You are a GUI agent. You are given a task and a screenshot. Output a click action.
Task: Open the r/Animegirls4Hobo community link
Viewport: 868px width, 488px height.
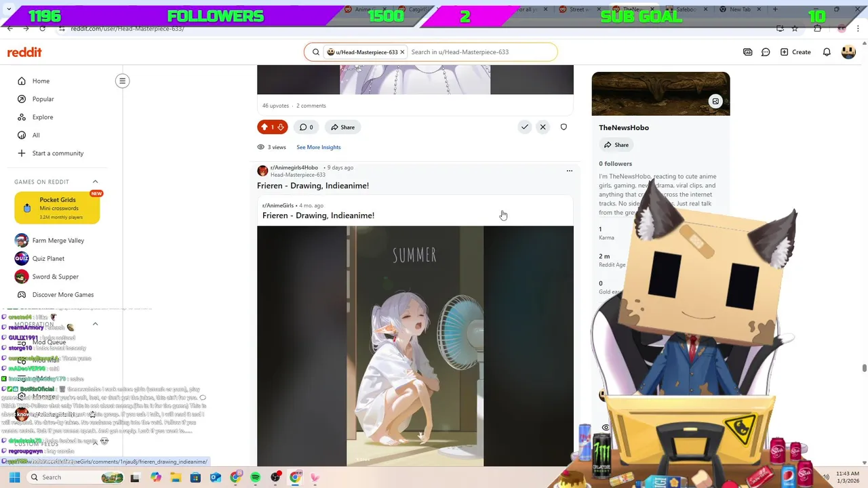tap(294, 167)
